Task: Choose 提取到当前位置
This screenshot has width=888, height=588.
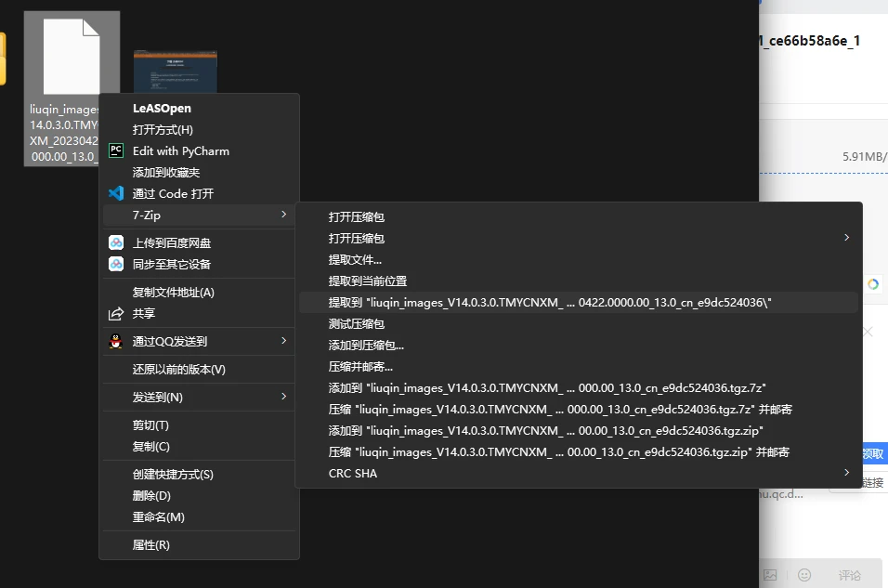Action: tap(579, 281)
